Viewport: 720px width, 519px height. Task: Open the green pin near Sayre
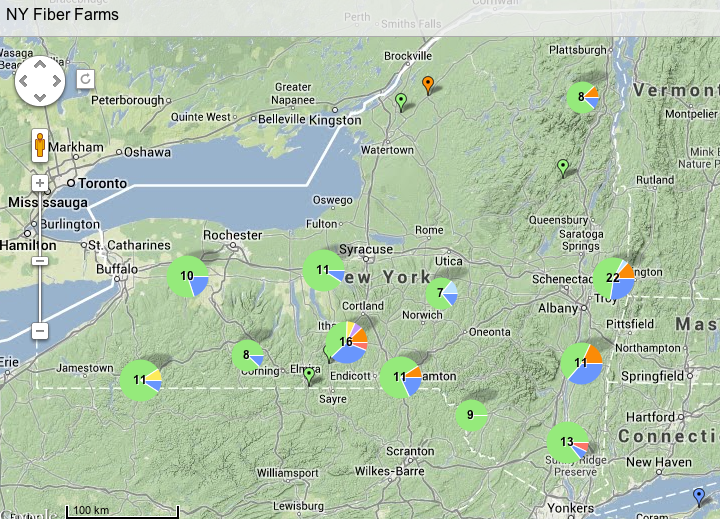(x=309, y=375)
